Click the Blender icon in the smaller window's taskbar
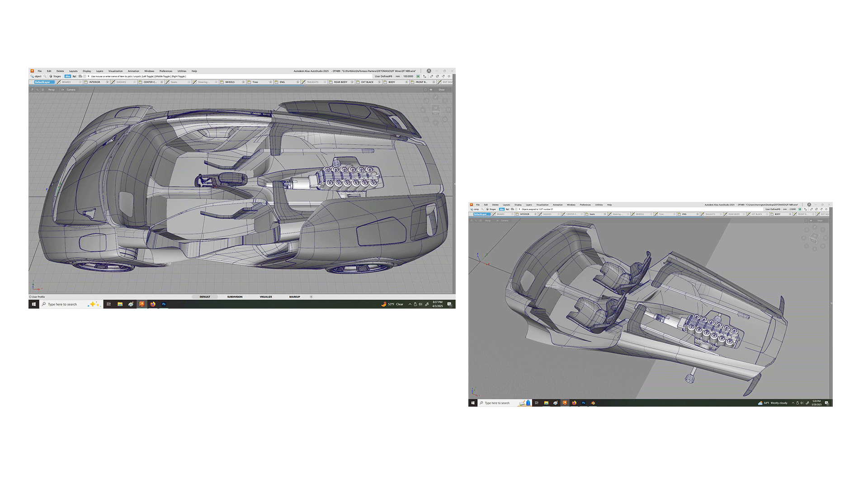The height and width of the screenshot is (488, 868). click(593, 403)
